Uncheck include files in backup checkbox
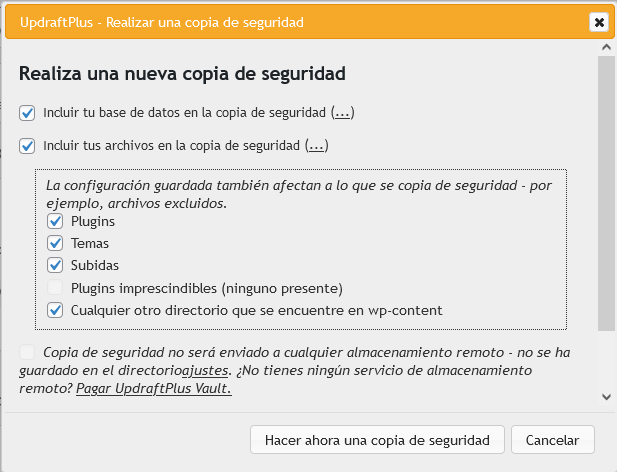 point(27,146)
